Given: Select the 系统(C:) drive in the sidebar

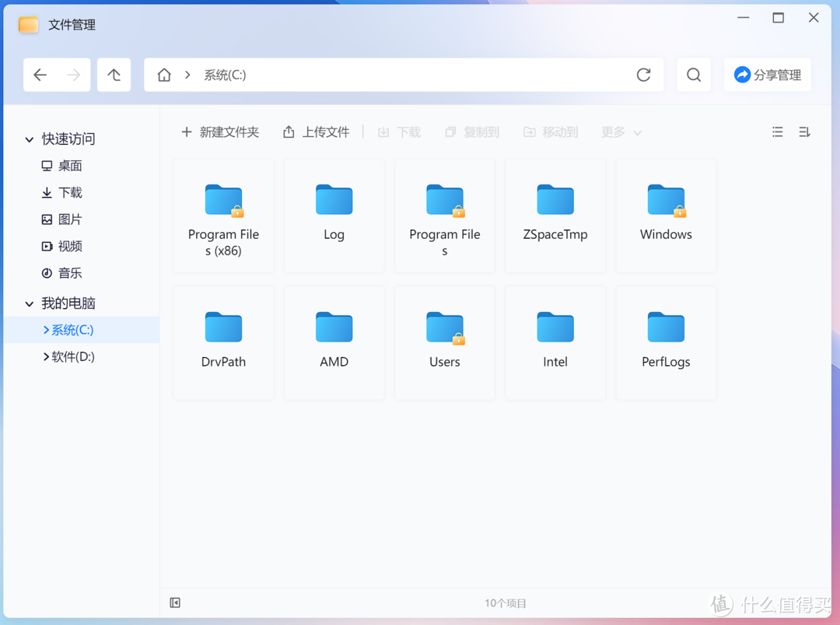Looking at the screenshot, I should tap(73, 330).
